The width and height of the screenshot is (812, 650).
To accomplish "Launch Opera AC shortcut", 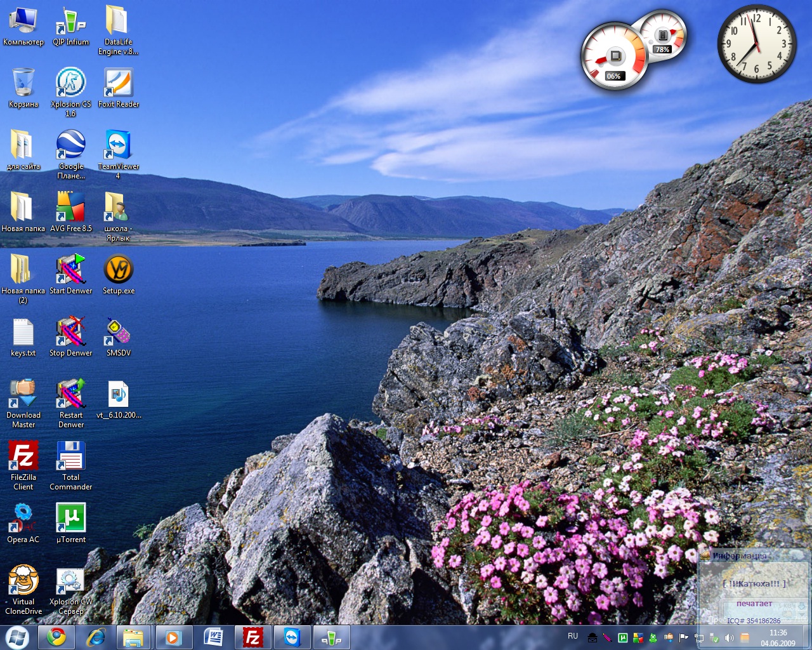I will coord(23,524).
